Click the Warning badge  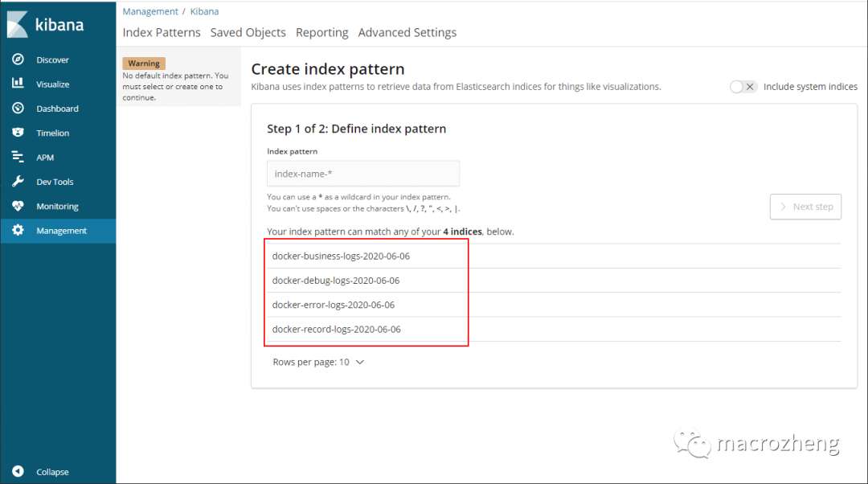coord(144,64)
